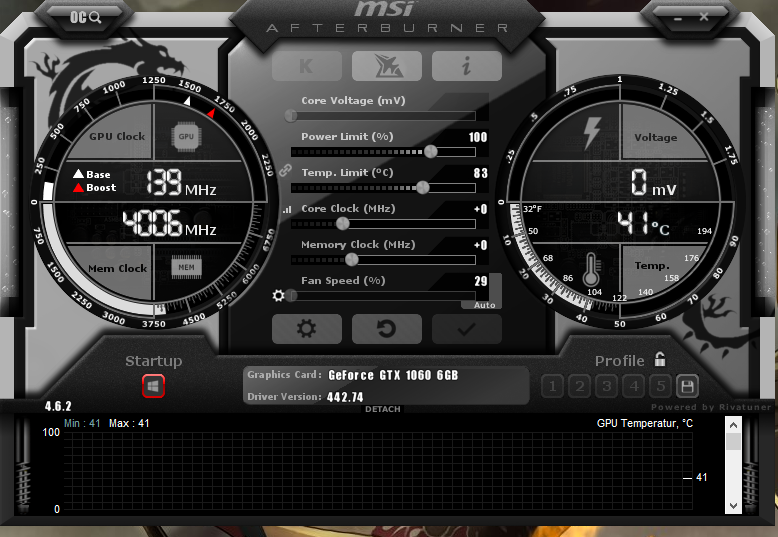Viewport: 778px width, 537px height.
Task: Click the graph scrollbar up arrow
Action: click(x=733, y=425)
